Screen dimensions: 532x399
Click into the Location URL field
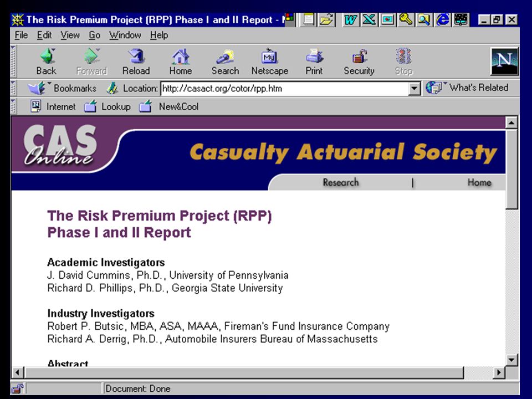[284, 89]
